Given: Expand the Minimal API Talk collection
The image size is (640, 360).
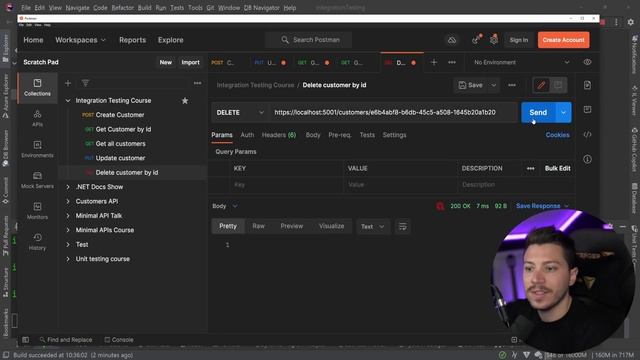Looking at the screenshot, I should pyautogui.click(x=68, y=216).
